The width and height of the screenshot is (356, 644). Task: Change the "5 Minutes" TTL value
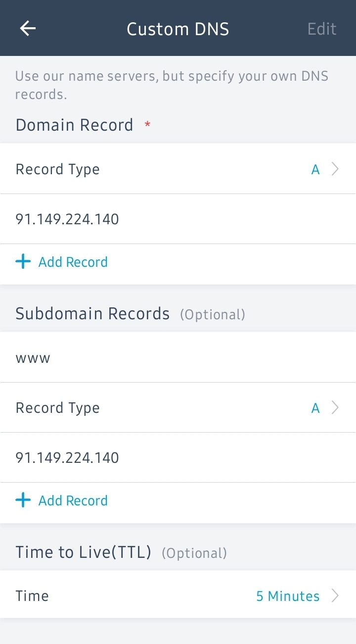288,596
